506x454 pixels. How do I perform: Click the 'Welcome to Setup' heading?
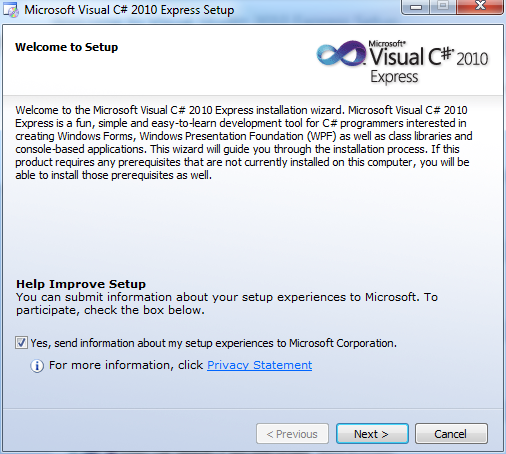[x=67, y=47]
